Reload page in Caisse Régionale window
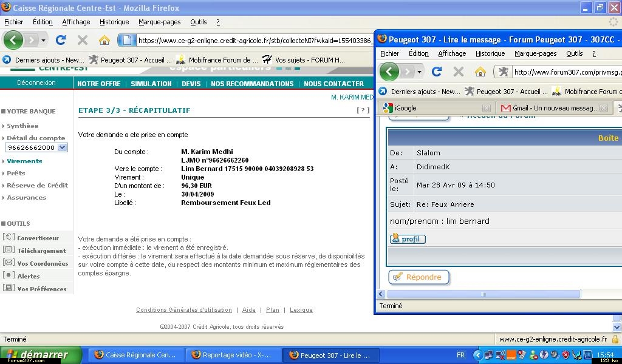The height and width of the screenshot is (364, 622). tap(60, 40)
